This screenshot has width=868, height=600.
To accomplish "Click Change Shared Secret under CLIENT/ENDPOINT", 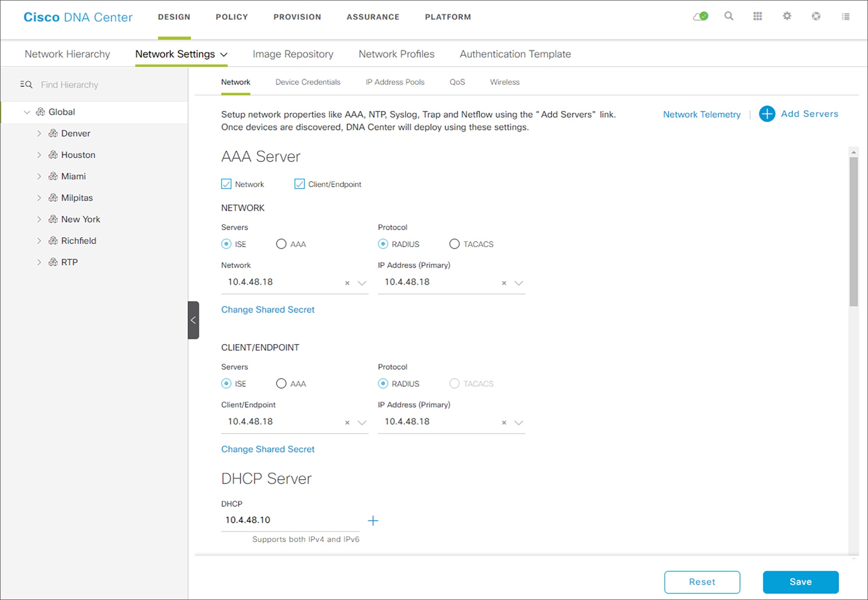I will (268, 449).
